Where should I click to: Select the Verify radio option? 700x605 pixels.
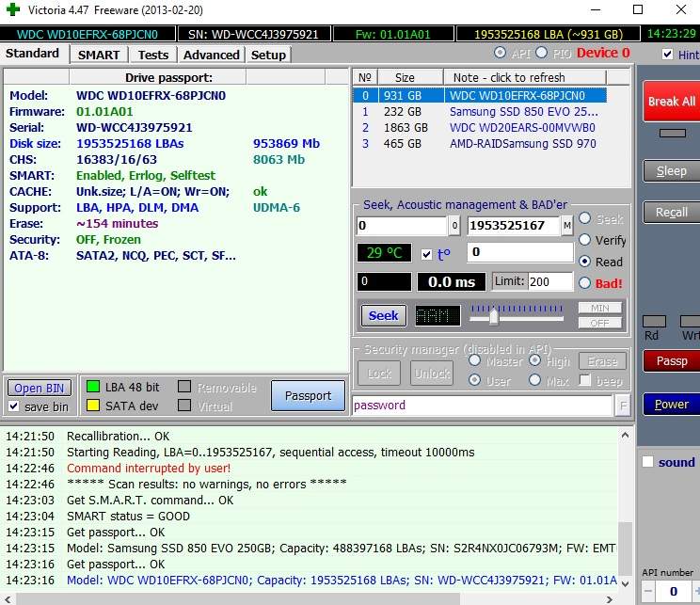pyautogui.click(x=585, y=240)
